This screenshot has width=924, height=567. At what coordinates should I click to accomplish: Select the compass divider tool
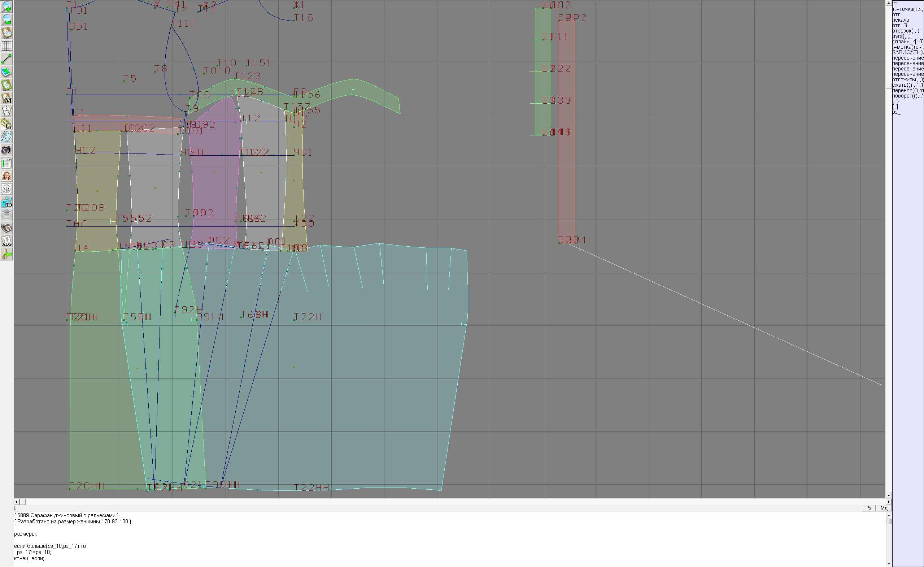6,111
